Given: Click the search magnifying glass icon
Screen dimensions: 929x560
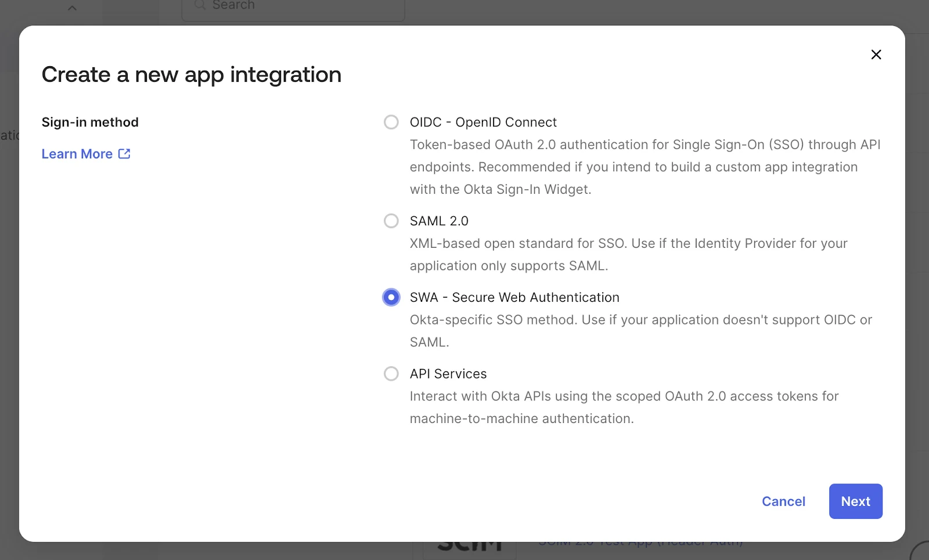Looking at the screenshot, I should tap(200, 5).
